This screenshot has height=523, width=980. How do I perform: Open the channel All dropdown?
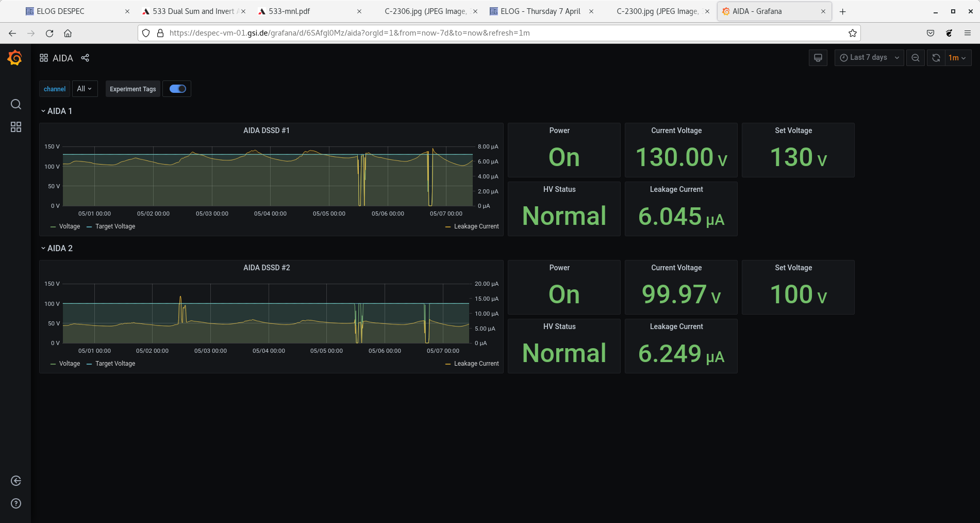(x=85, y=89)
